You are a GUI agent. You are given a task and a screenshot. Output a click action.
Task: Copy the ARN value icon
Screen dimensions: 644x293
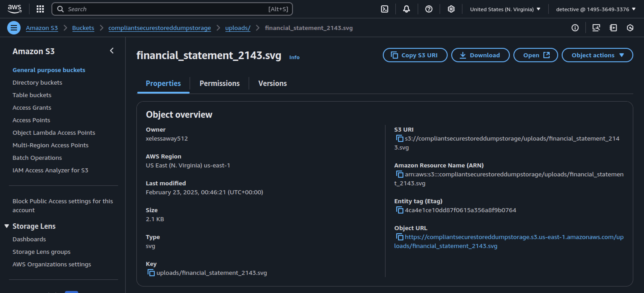click(400, 174)
